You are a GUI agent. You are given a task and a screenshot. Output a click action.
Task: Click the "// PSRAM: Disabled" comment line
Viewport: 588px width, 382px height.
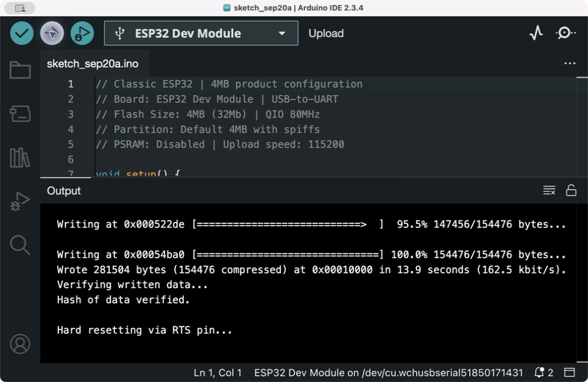pyautogui.click(x=220, y=144)
